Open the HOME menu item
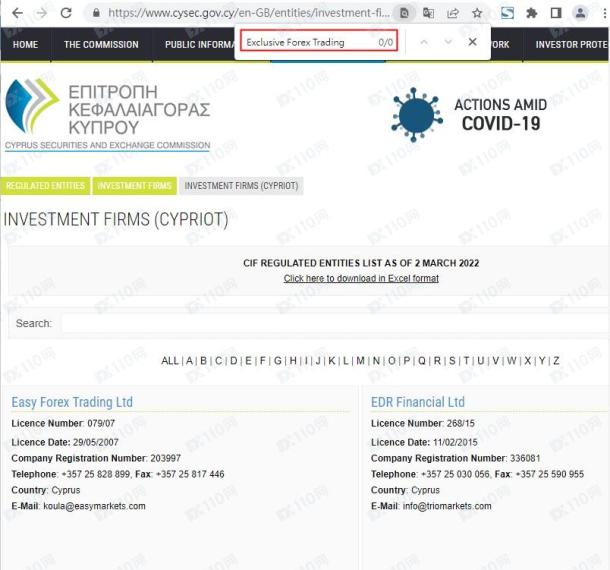Screen dimensions: 610x570 coord(25,44)
